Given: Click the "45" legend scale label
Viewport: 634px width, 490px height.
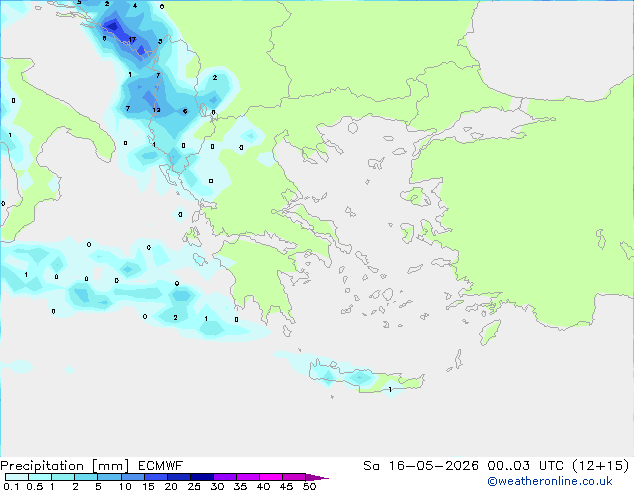Looking at the screenshot, I should pyautogui.click(x=286, y=486).
